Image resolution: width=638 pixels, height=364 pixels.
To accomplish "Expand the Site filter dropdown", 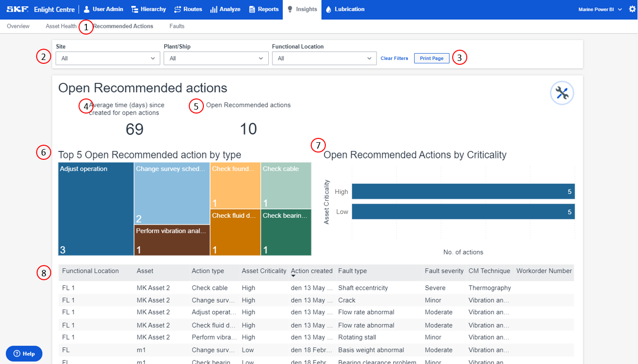I will pyautogui.click(x=107, y=58).
